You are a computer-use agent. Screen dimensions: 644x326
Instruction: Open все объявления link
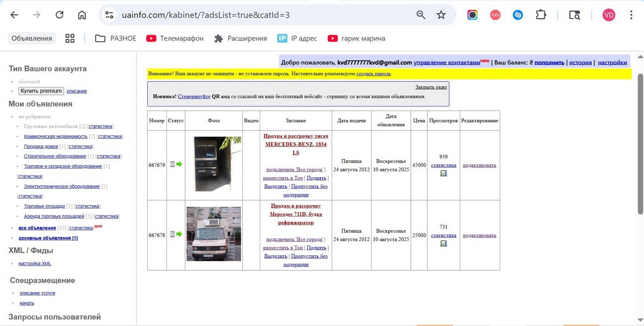(x=37, y=228)
